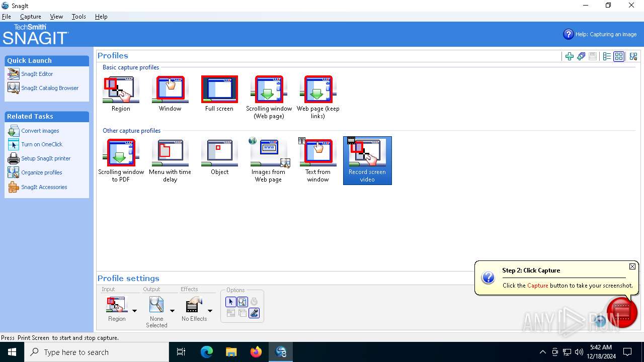Open the Help menu
Screen dimensions: 644x362
(101, 17)
